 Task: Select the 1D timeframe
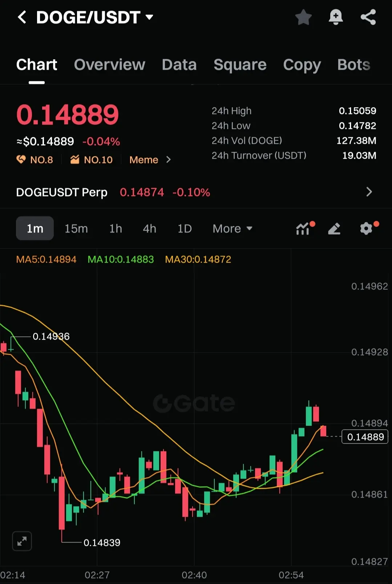click(185, 228)
